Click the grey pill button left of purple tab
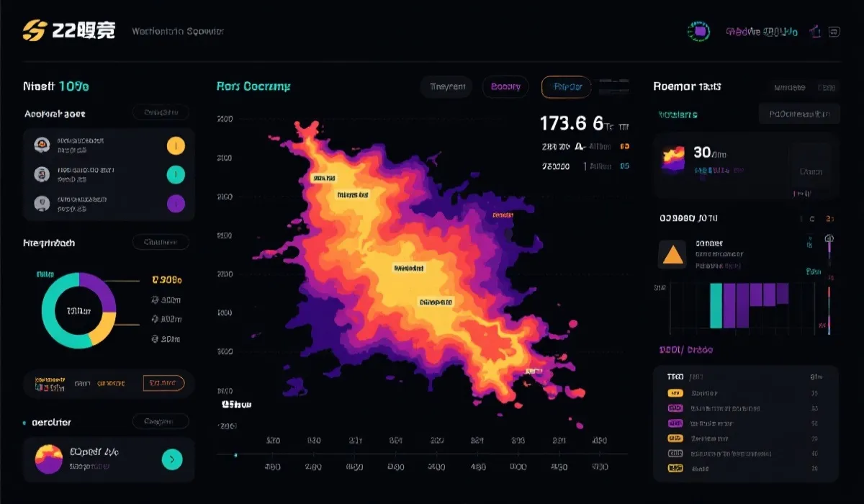This screenshot has width=864, height=504. click(x=446, y=87)
